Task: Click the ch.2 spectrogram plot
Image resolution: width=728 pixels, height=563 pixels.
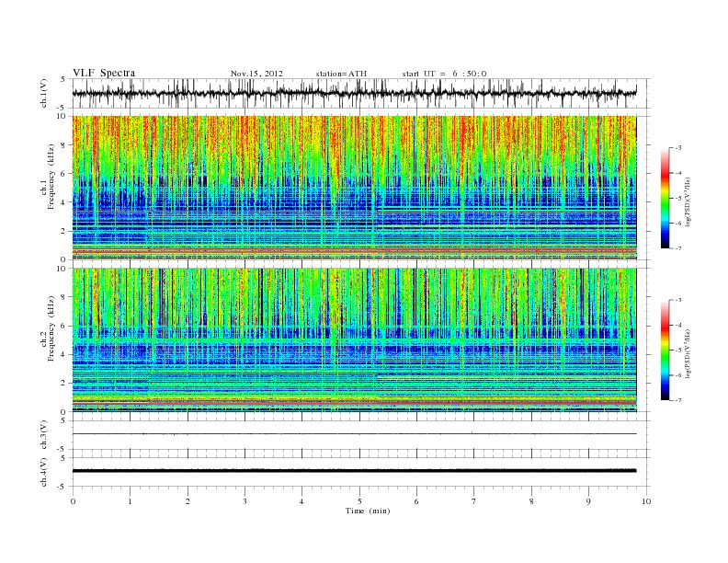Action: 354,340
